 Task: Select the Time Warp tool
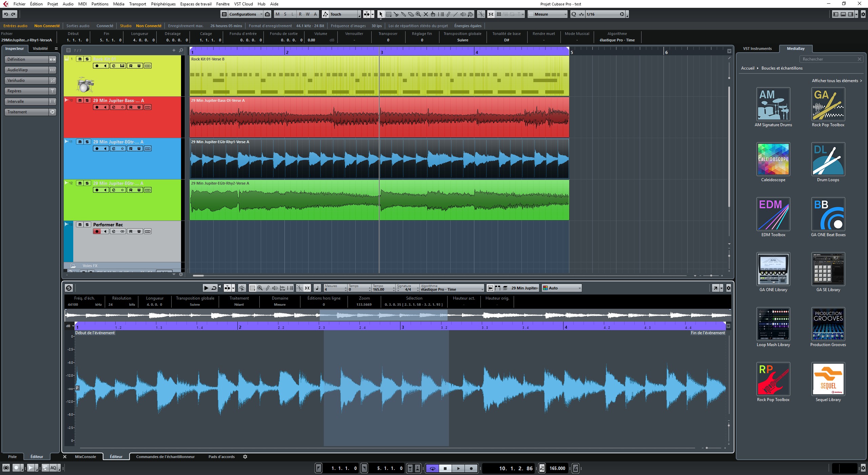[441, 14]
